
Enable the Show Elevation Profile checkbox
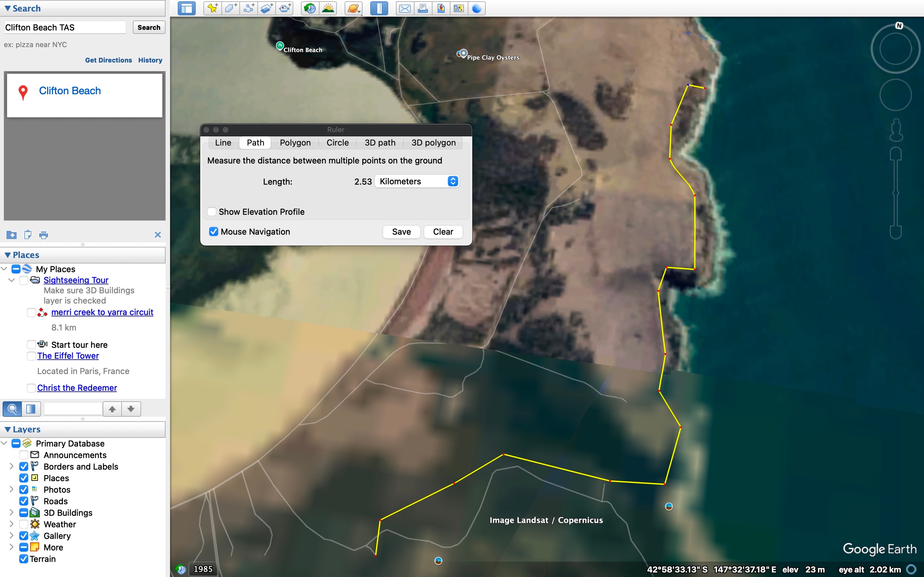point(212,212)
